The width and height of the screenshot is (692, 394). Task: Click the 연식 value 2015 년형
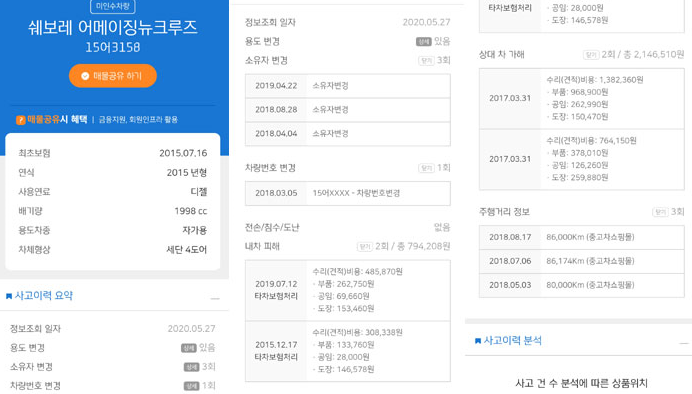click(x=187, y=173)
